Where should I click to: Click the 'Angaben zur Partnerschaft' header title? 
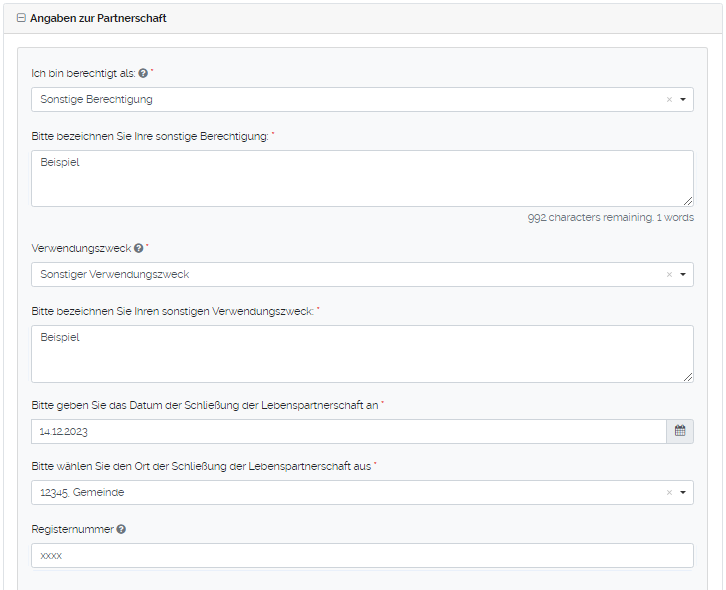click(x=98, y=18)
